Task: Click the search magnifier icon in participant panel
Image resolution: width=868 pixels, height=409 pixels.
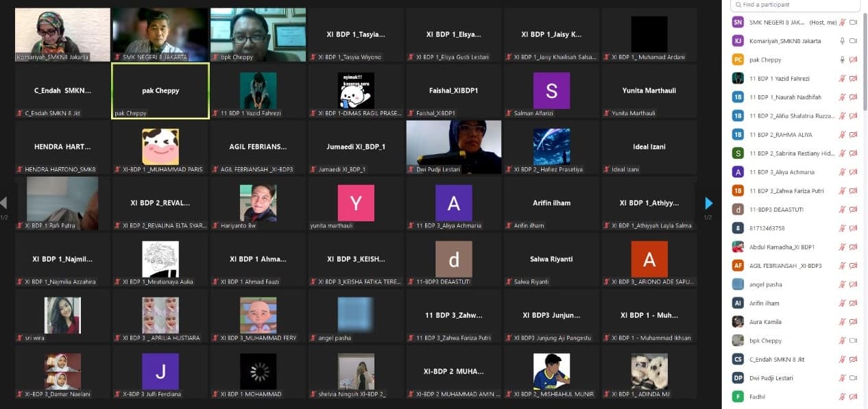Action: click(x=738, y=5)
